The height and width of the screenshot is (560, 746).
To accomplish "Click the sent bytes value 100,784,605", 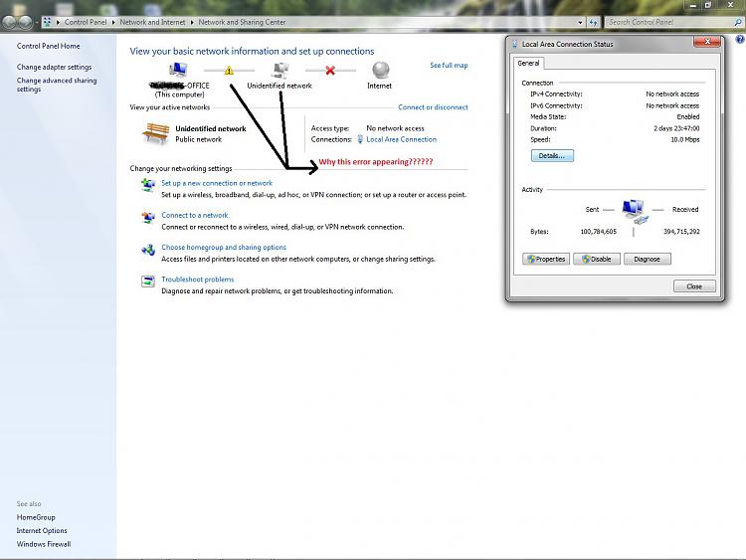I will click(x=599, y=232).
